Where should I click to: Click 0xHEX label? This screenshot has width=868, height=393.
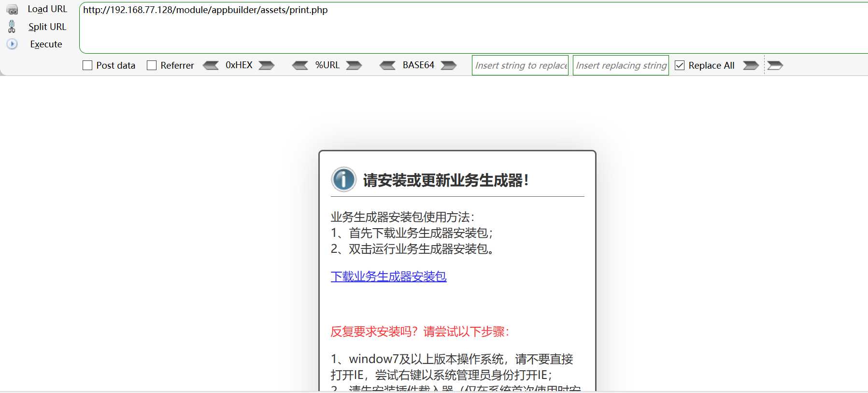239,65
